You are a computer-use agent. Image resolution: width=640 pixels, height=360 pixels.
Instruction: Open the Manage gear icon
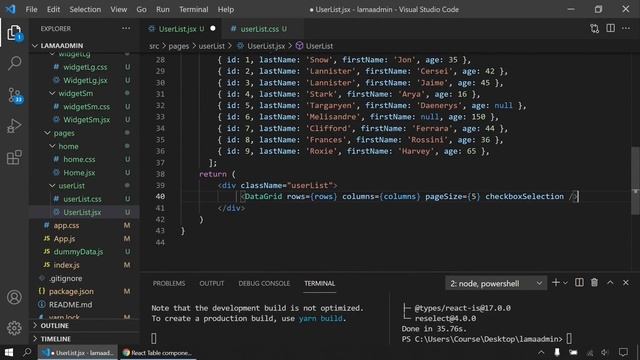click(14, 328)
